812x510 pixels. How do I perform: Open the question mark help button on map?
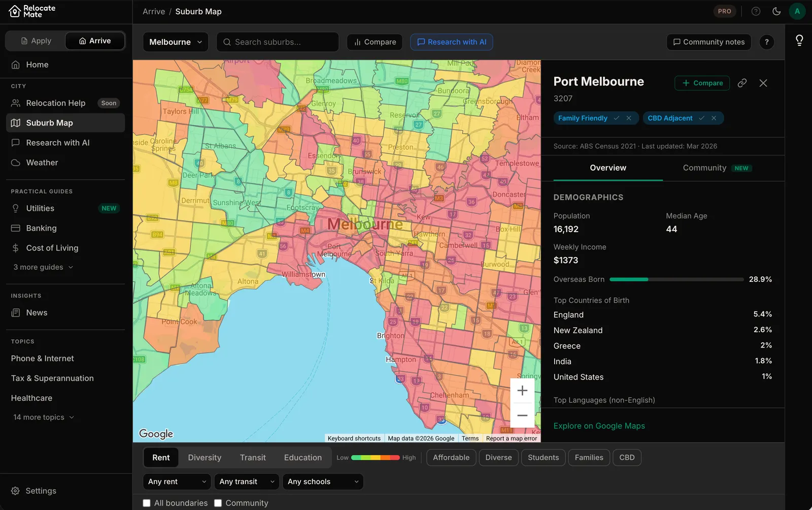pos(767,42)
